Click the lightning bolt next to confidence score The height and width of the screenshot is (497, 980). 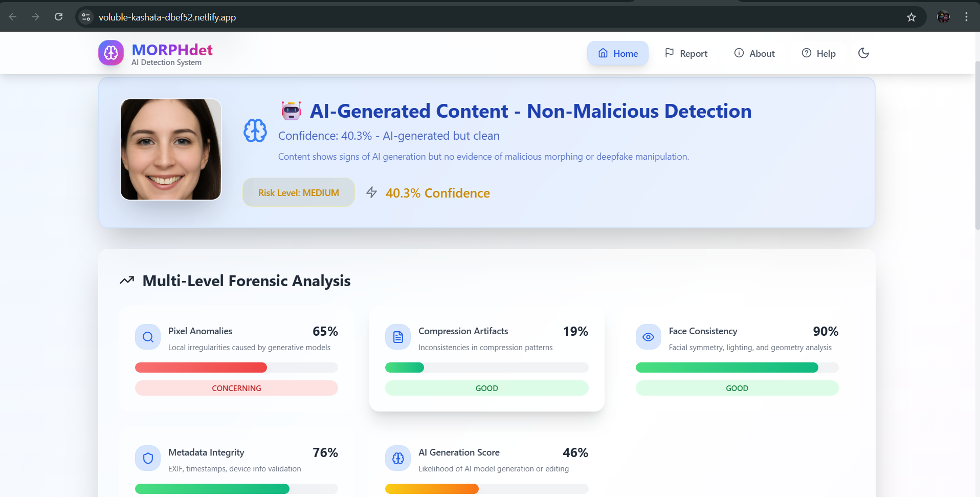click(371, 192)
